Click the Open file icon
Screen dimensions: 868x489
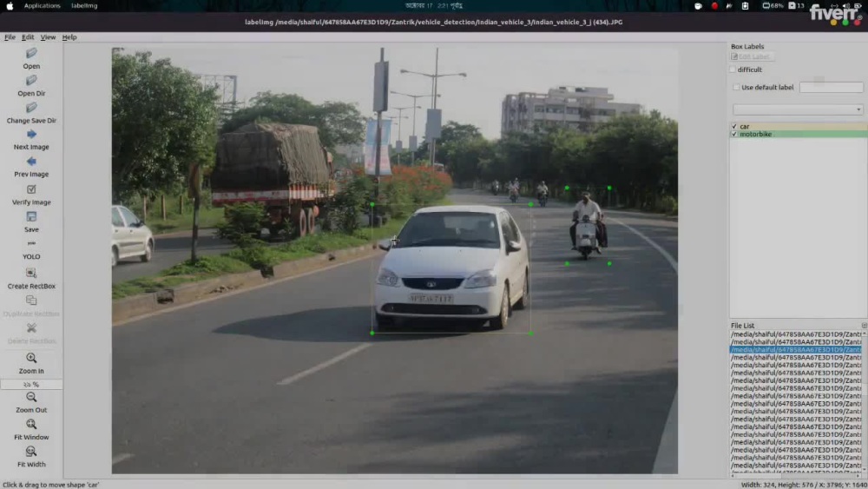click(x=31, y=53)
